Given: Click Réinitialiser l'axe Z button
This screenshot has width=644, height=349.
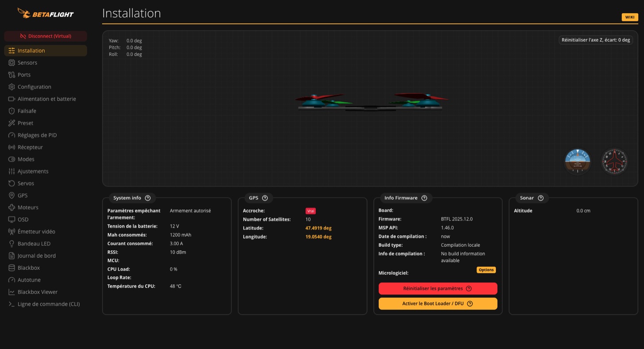Looking at the screenshot, I should [x=596, y=40].
